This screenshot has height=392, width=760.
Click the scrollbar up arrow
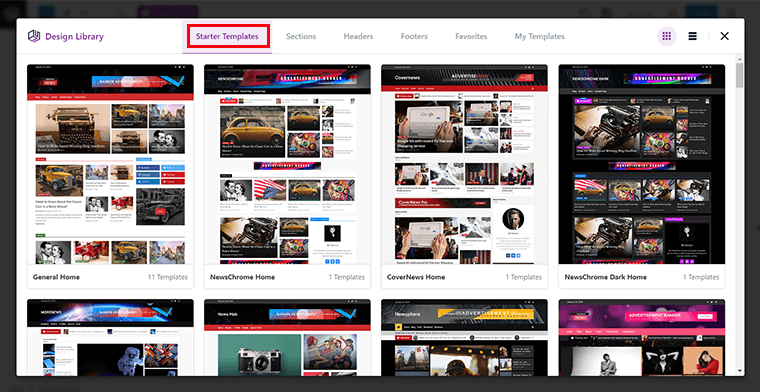click(739, 58)
